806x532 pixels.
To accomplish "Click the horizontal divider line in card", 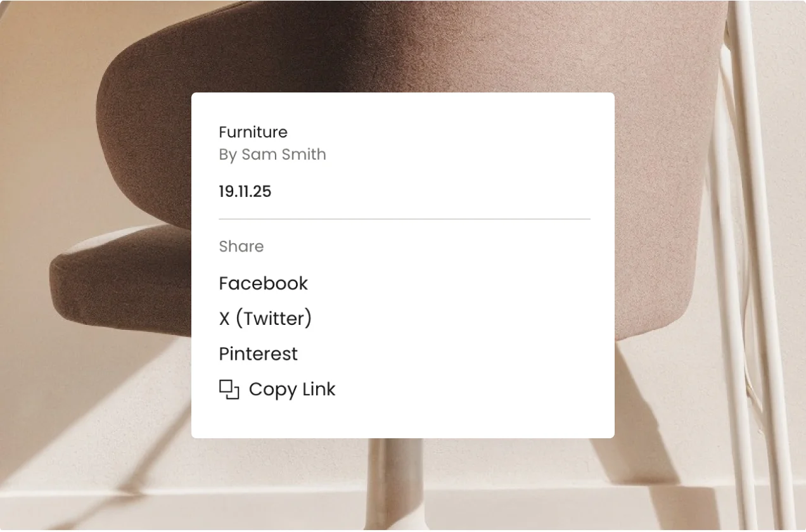I will [404, 219].
